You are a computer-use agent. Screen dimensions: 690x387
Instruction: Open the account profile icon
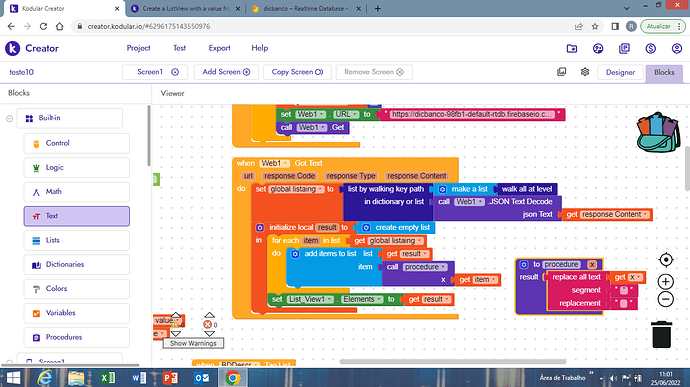(x=677, y=48)
